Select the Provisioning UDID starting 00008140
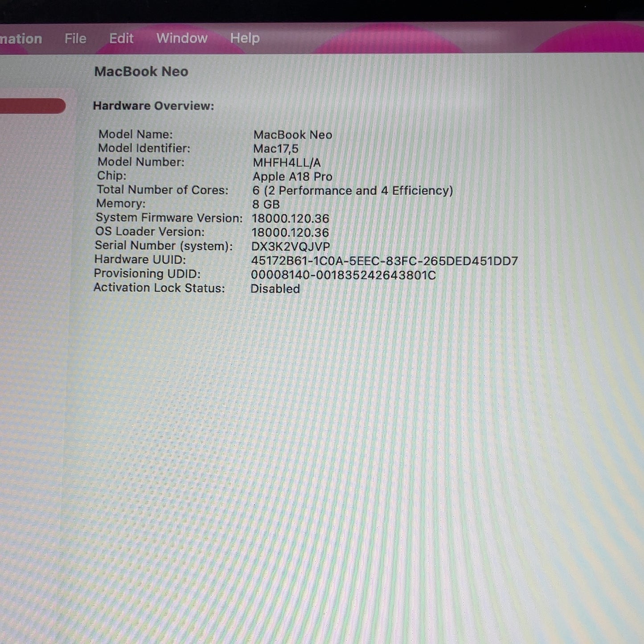 tap(344, 275)
